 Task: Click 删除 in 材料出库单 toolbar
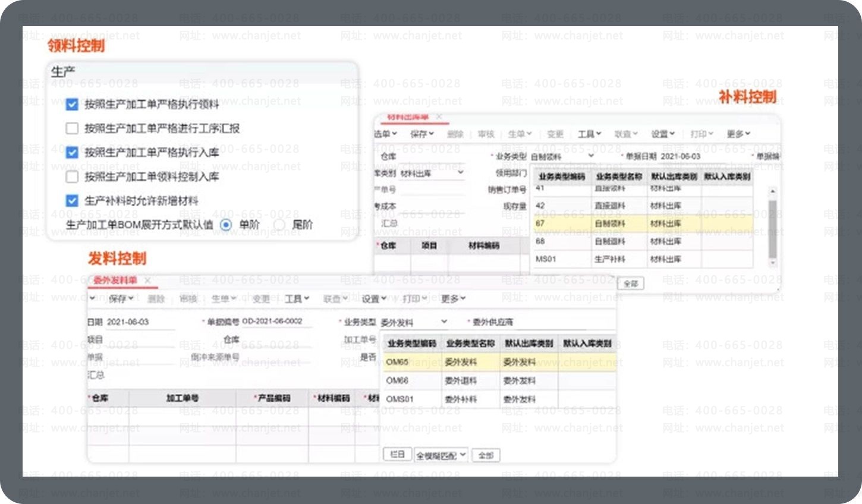[455, 134]
